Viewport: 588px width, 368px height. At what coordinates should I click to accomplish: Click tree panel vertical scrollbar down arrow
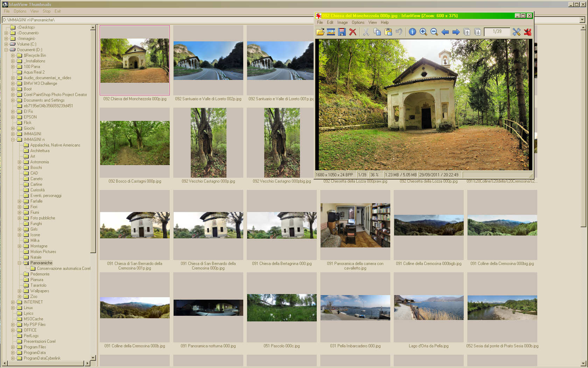(93, 358)
